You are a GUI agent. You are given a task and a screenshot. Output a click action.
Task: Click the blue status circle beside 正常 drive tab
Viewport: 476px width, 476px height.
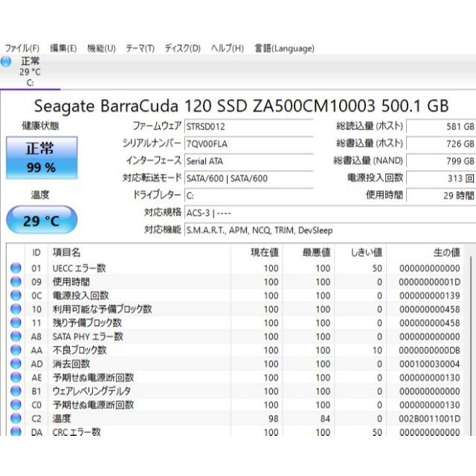click(x=6, y=62)
